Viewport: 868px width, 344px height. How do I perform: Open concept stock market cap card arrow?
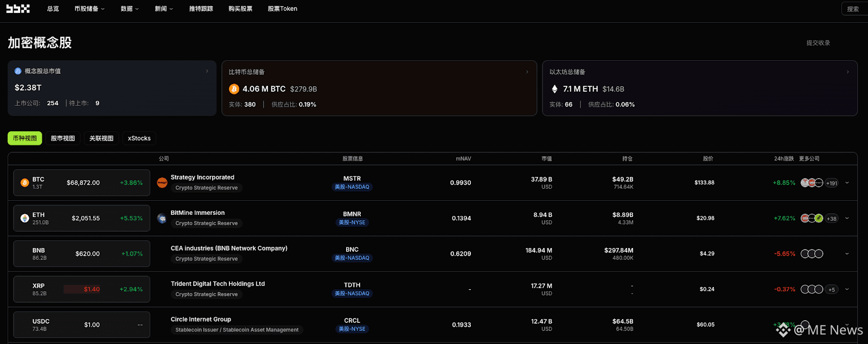pos(207,71)
